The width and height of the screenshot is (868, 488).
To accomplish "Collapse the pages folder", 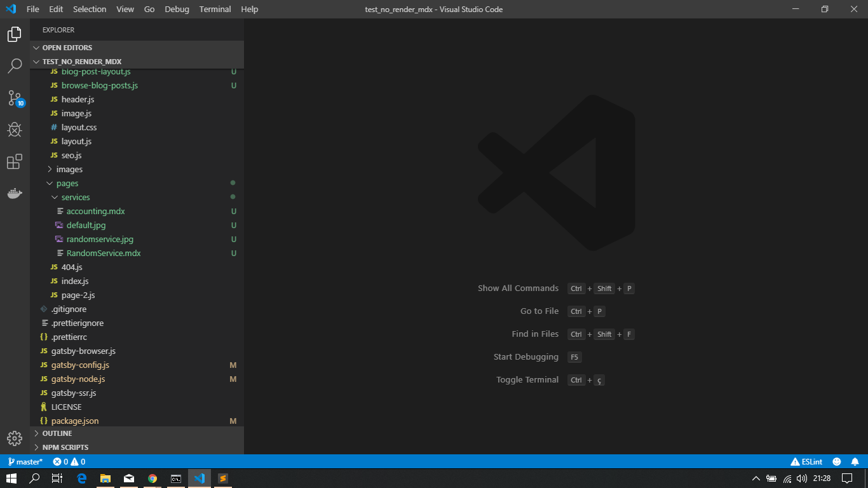I will (x=137, y=183).
